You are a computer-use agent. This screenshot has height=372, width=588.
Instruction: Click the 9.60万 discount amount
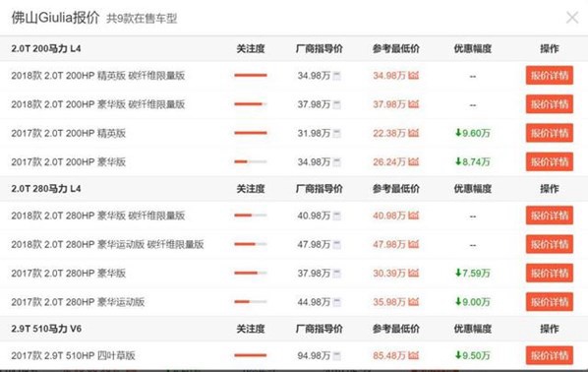(473, 133)
